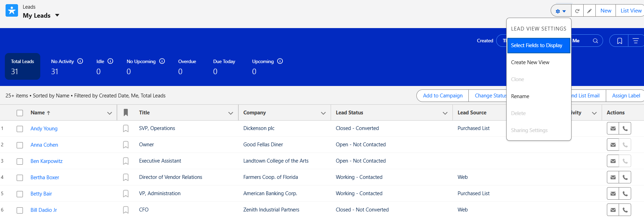644x217 pixels.
Task: Show No Upcoming info icon
Action: 162,61
